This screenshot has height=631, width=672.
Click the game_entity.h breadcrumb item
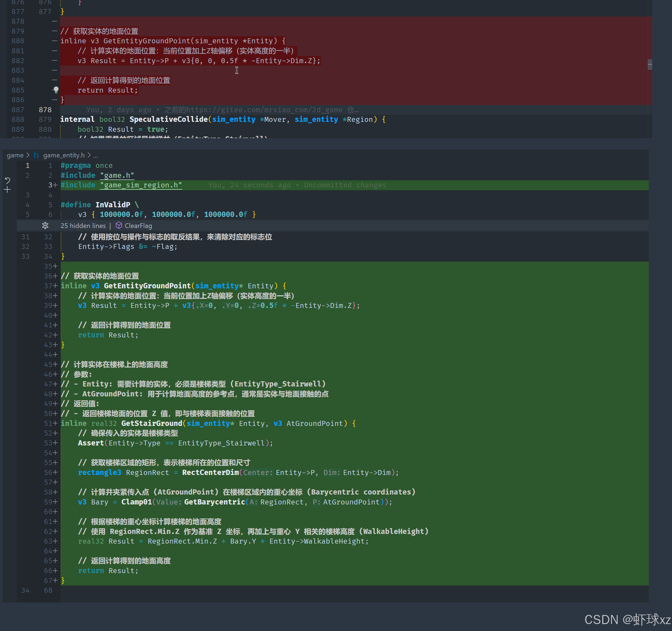64,155
